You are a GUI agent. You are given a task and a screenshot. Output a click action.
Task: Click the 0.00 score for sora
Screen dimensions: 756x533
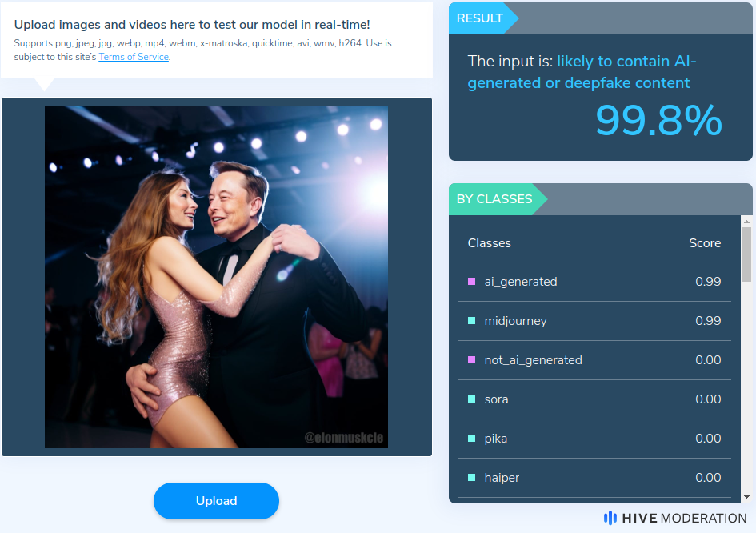pyautogui.click(x=708, y=399)
